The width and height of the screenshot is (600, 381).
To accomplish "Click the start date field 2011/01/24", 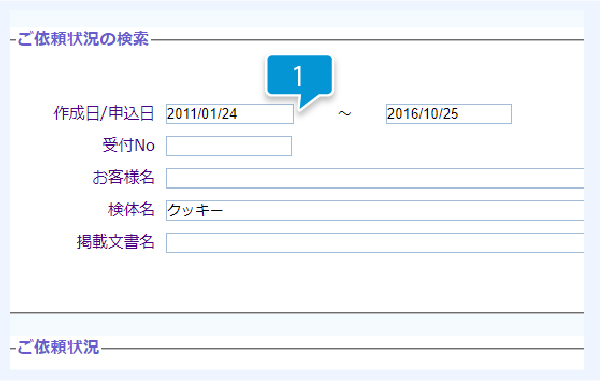I will (x=230, y=114).
